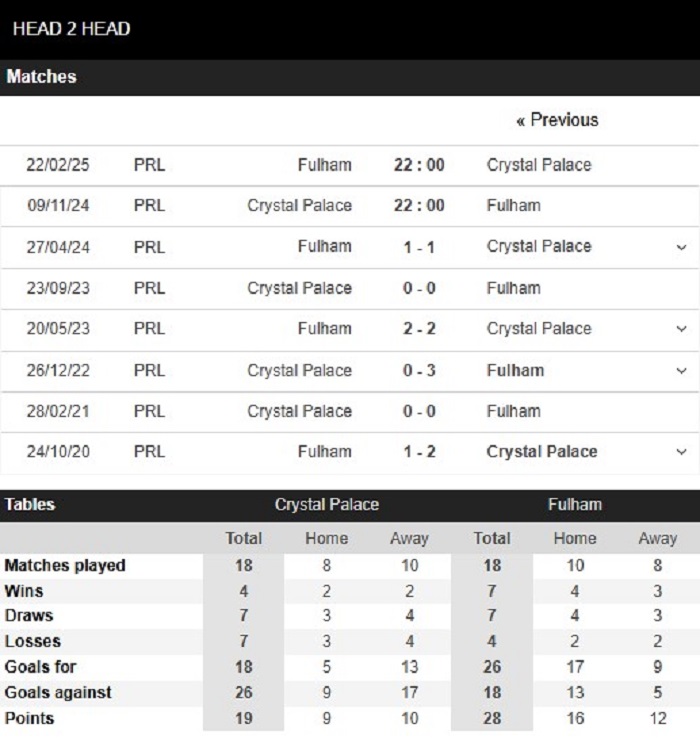Go to the Previous matches link
This screenshot has height=739, width=700.
(x=557, y=120)
